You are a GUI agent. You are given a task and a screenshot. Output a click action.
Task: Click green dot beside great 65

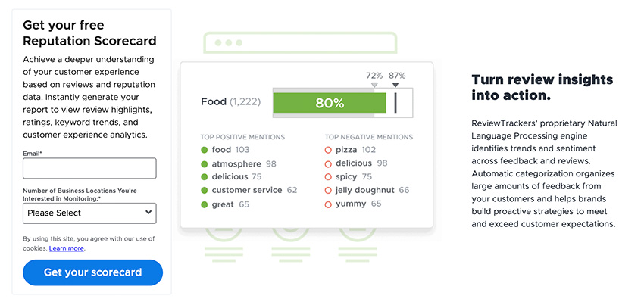204,204
